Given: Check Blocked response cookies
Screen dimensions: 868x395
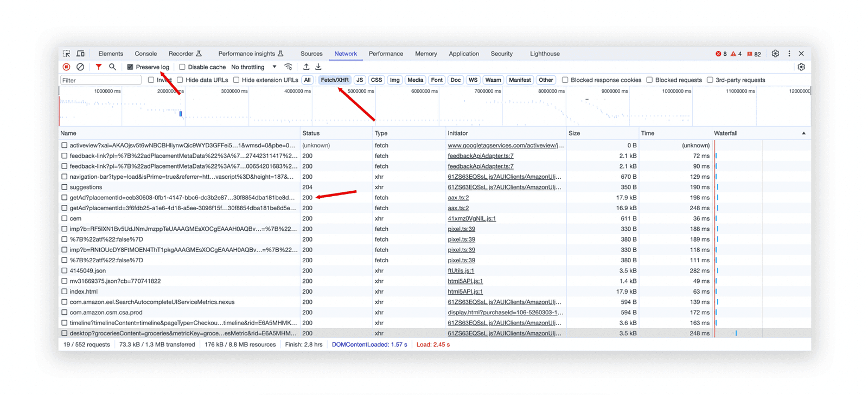Looking at the screenshot, I should pyautogui.click(x=565, y=80).
